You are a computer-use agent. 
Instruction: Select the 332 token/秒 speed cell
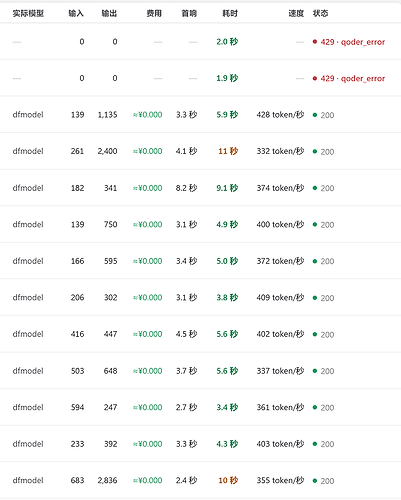pyautogui.click(x=280, y=151)
